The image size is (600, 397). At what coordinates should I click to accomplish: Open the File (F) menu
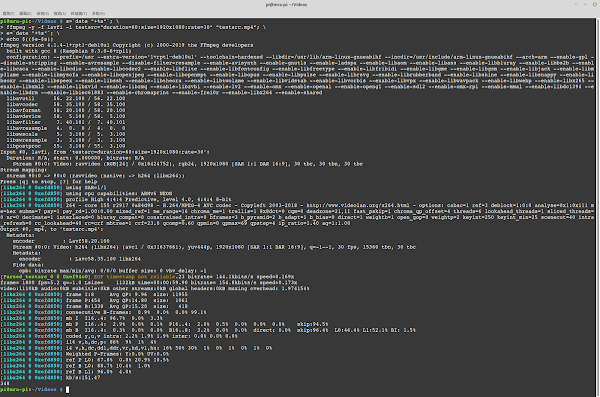[x=8, y=13]
